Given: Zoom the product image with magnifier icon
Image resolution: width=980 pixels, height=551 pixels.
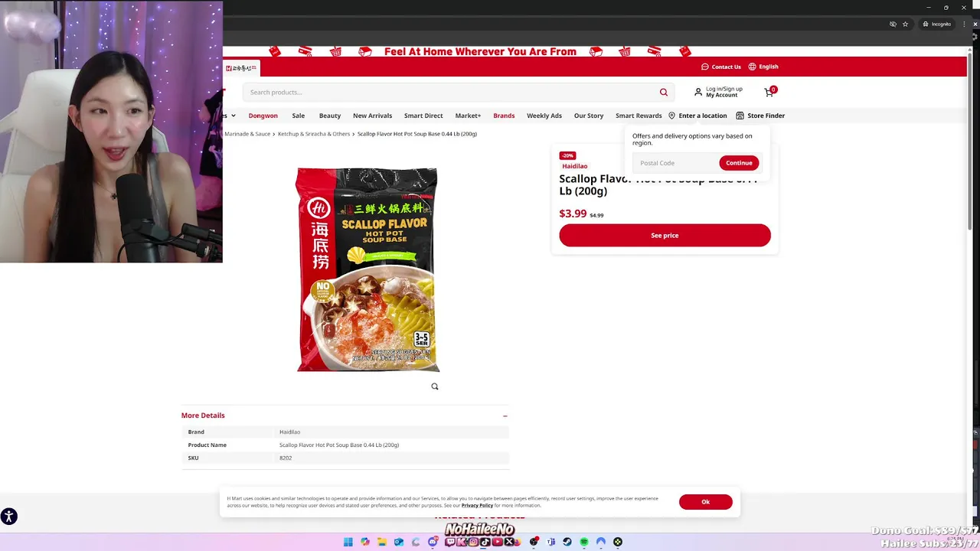Looking at the screenshot, I should pyautogui.click(x=435, y=386).
